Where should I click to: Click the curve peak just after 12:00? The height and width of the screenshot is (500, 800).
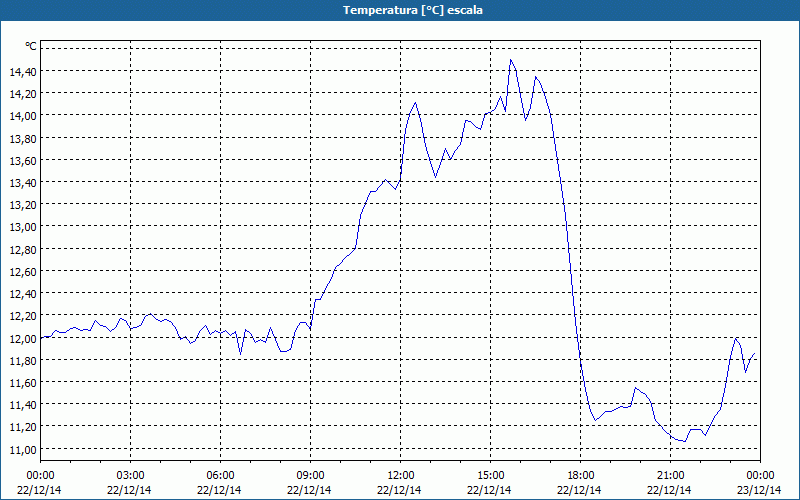[x=415, y=103]
